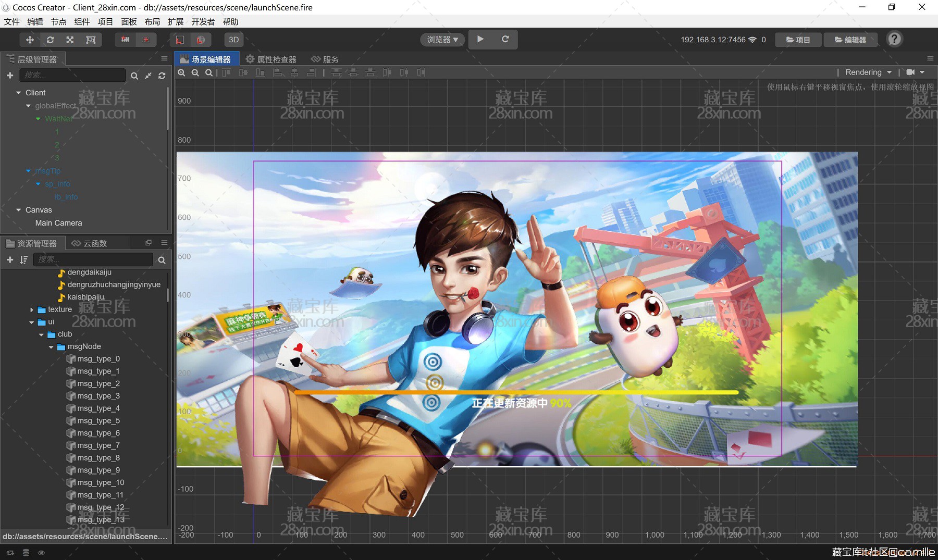Open the 开发者 menu
Viewport: 938px width, 560px height.
click(203, 22)
